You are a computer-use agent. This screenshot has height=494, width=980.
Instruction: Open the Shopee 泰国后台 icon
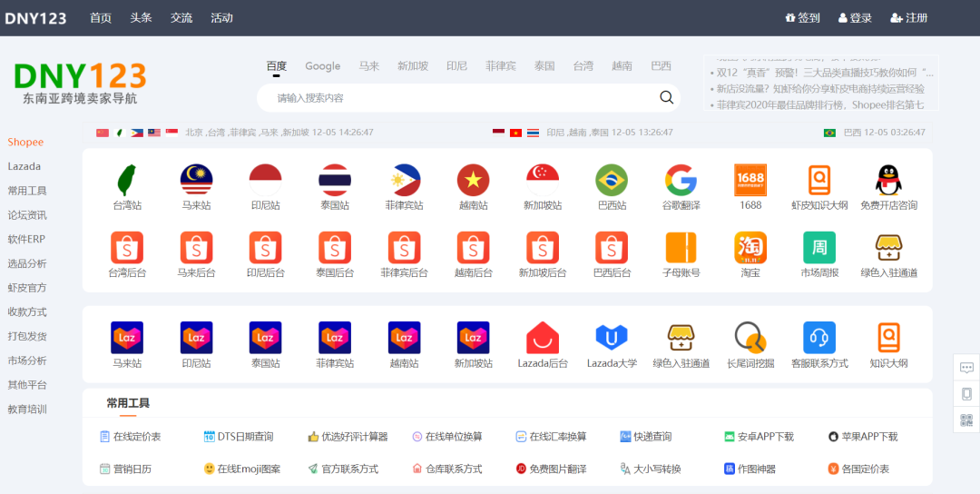[x=335, y=248]
